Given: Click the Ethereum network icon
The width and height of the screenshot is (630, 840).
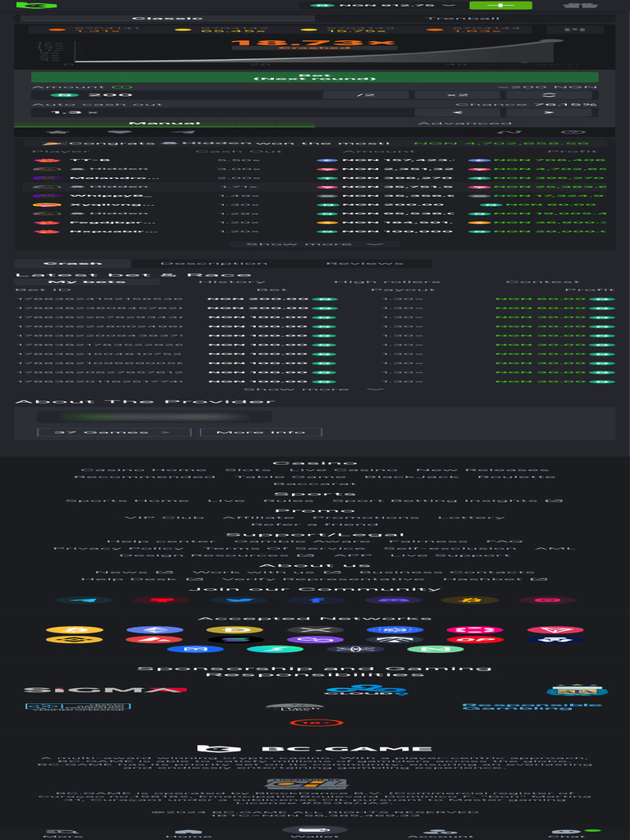Looking at the screenshot, I should point(155,630).
